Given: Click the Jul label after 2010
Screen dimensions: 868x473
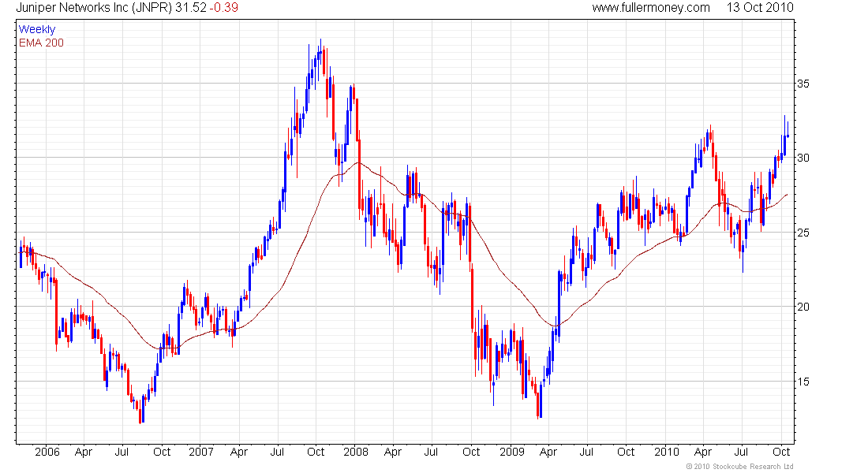Looking at the screenshot, I should coord(741,452).
